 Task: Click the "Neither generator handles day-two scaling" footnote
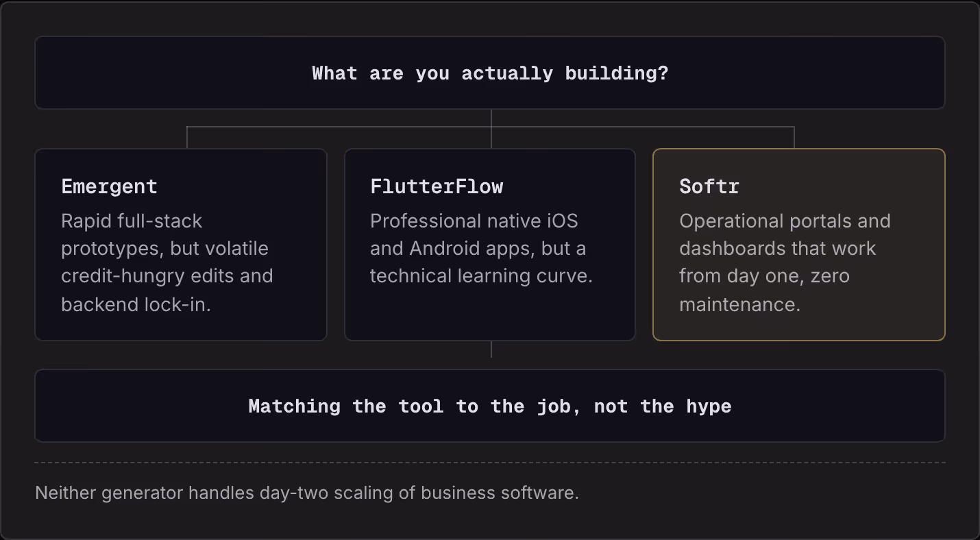pos(307,493)
